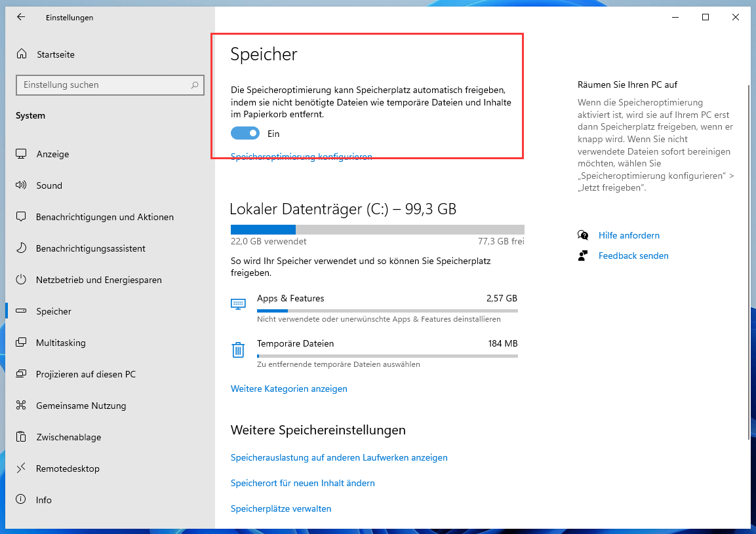Click the Zwischenablage clipboard icon
Viewport: 756px width, 534px height.
pos(22,437)
